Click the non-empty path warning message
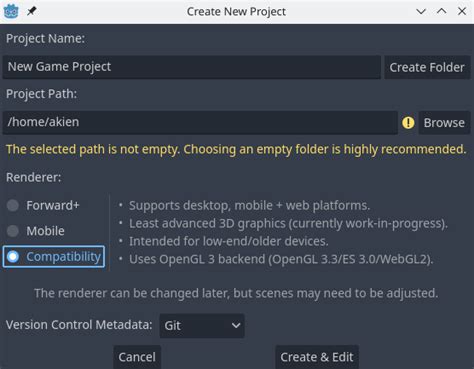 tap(236, 149)
